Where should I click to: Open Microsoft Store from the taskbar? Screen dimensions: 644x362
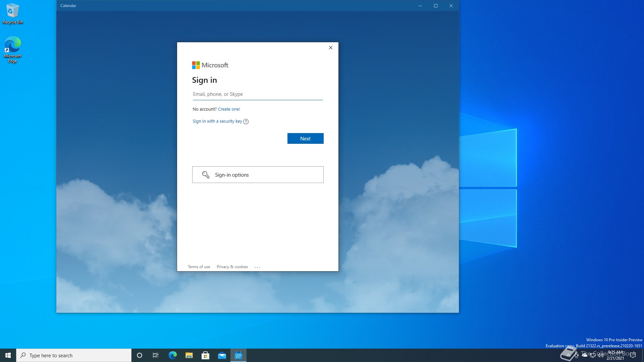205,355
